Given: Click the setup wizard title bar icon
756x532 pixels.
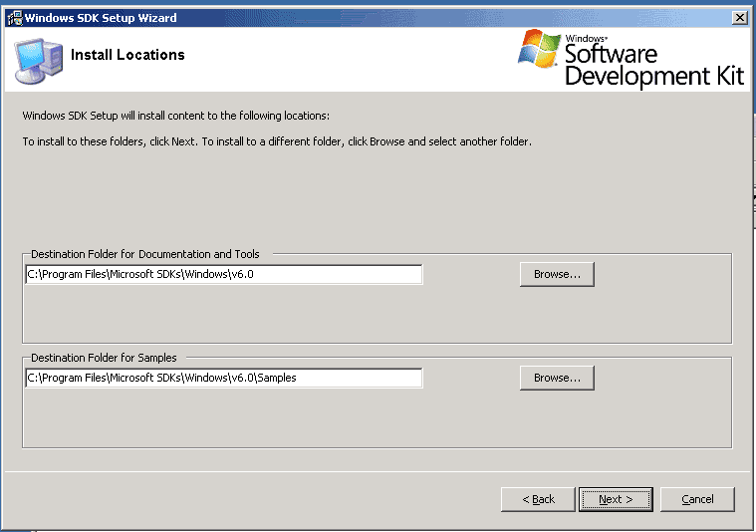Looking at the screenshot, I should pyautogui.click(x=15, y=18).
